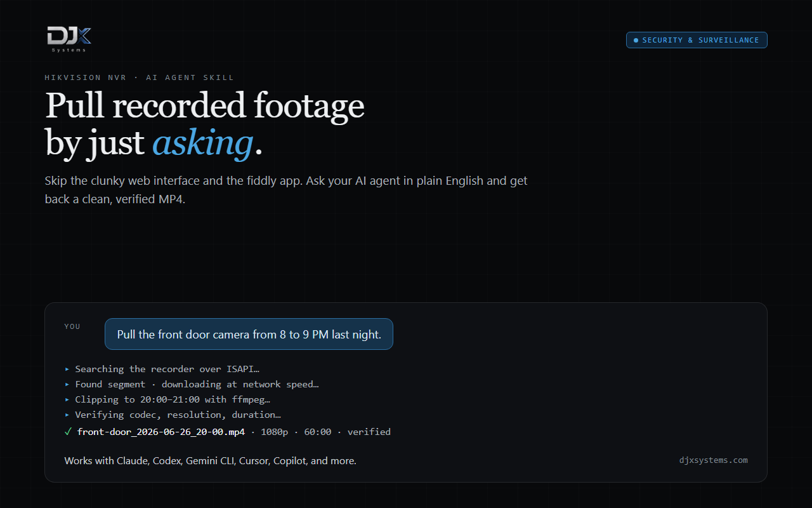Screen dimensions: 812x508
Task: Click the arrow beside "Searching the recorder"
Action: pos(67,369)
